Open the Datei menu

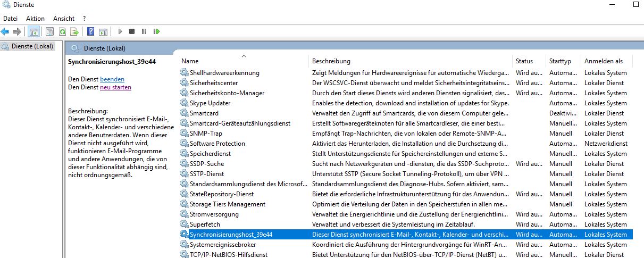pyautogui.click(x=11, y=18)
